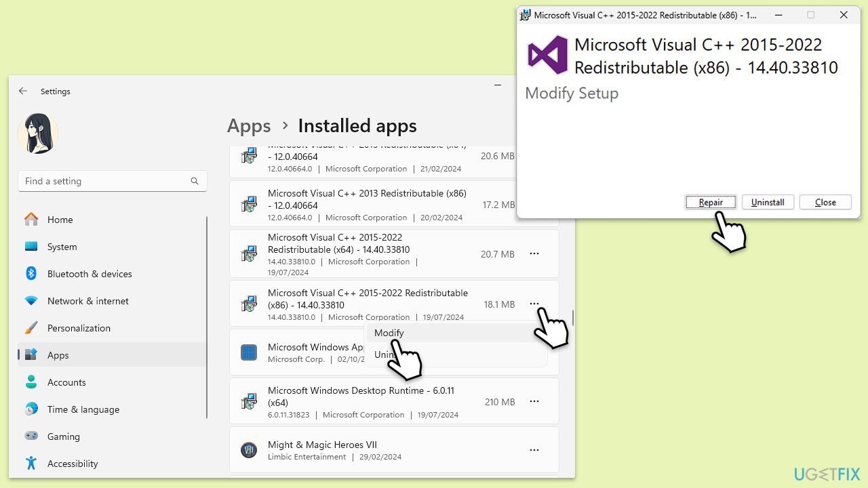The image size is (868, 488).
Task: Click the 17.2 MB size value
Action: pyautogui.click(x=498, y=205)
